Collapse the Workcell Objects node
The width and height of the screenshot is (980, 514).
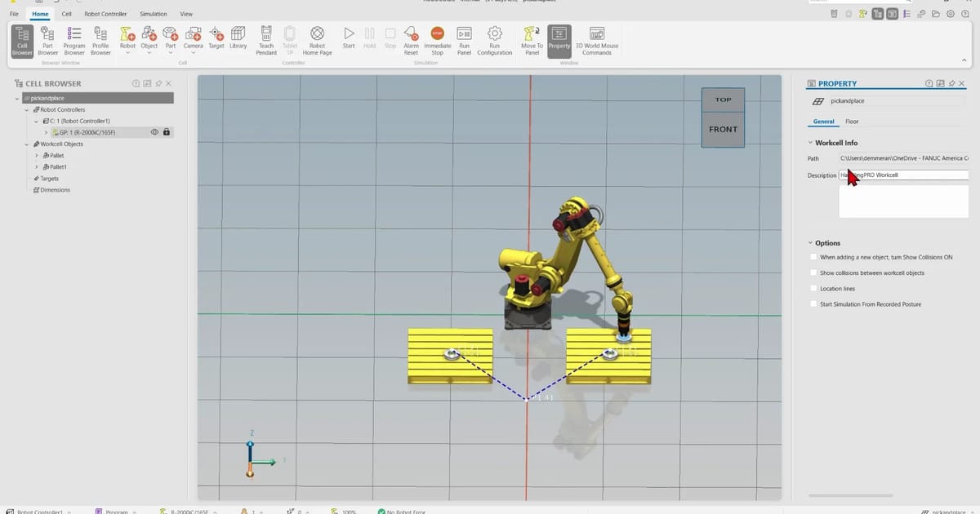(27, 144)
